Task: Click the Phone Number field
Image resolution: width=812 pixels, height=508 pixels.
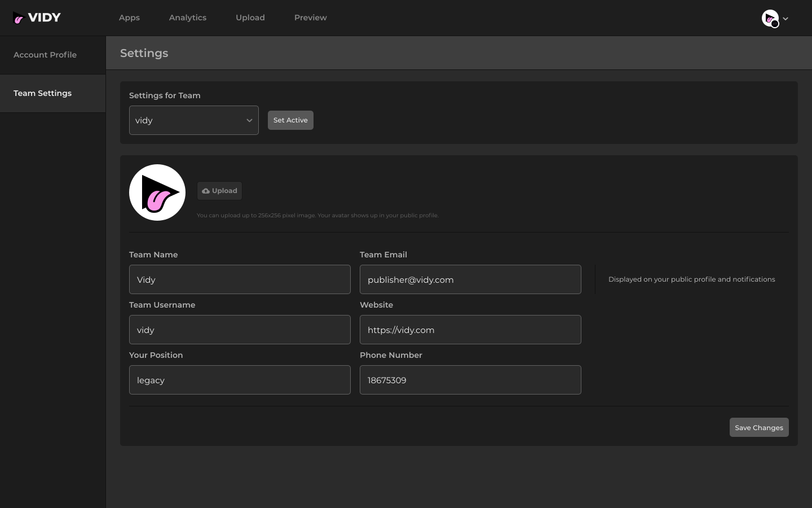Action: pos(470,380)
